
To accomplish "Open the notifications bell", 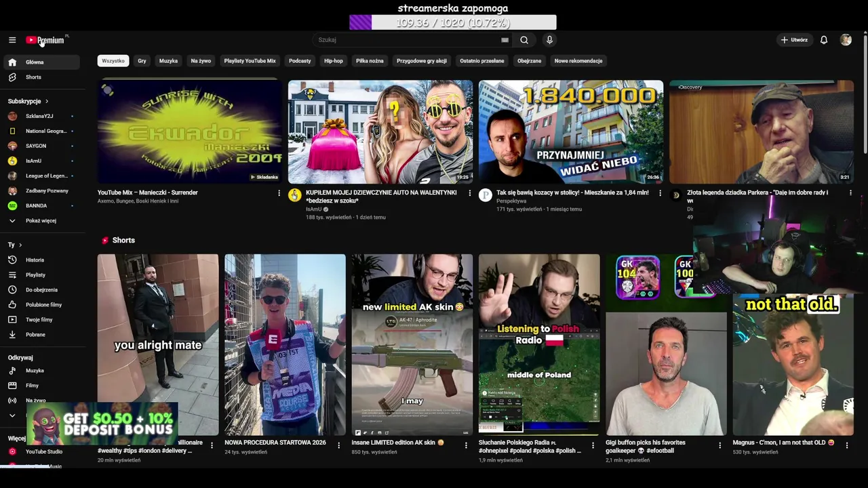I will pyautogui.click(x=824, y=40).
